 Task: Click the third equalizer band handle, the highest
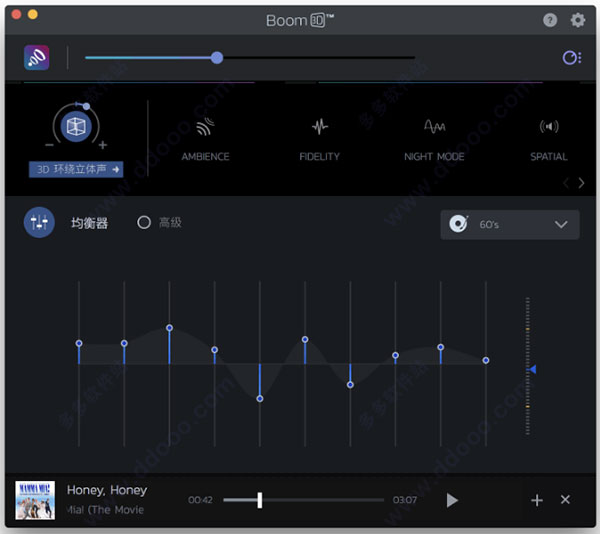click(x=170, y=328)
